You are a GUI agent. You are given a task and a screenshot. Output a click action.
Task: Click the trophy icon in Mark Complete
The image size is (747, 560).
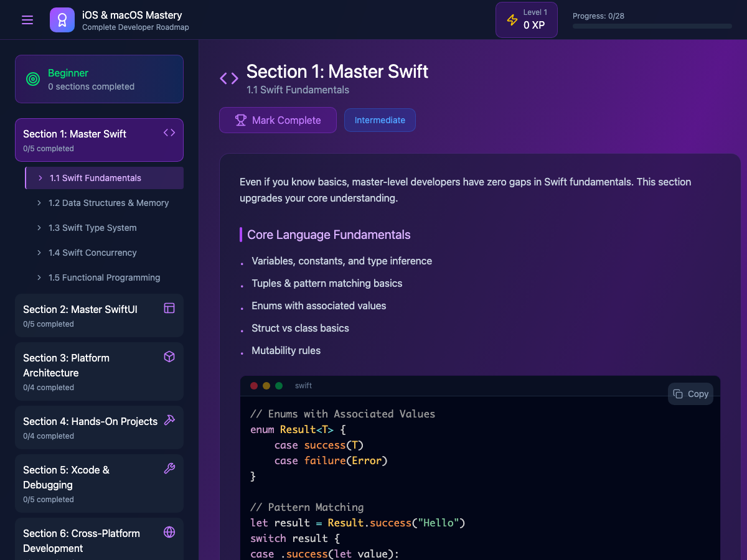(241, 120)
